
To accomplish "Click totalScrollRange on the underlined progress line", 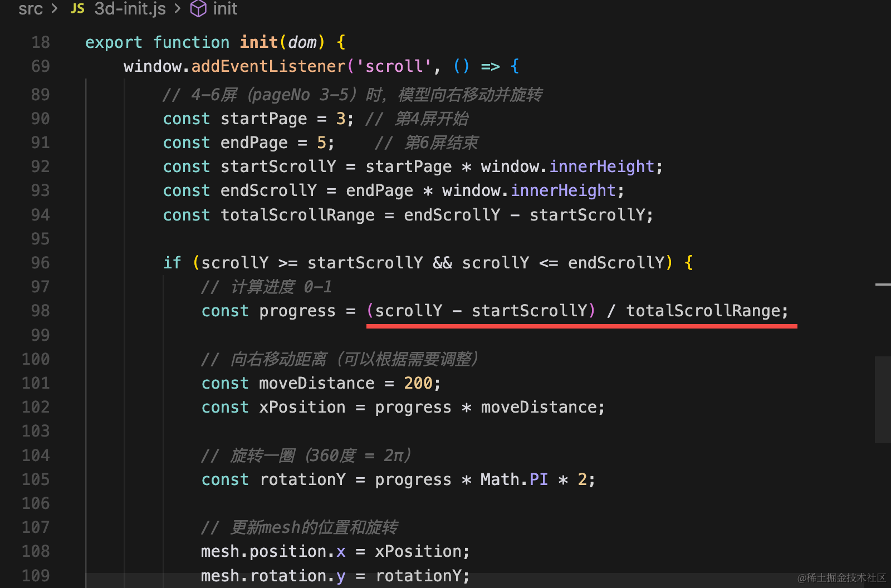I will (x=703, y=311).
